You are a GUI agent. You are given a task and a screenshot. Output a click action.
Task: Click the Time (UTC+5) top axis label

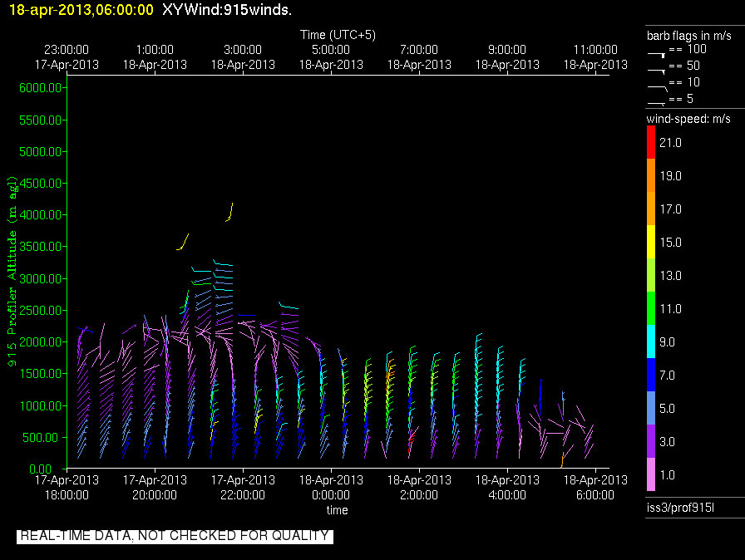[x=338, y=35]
